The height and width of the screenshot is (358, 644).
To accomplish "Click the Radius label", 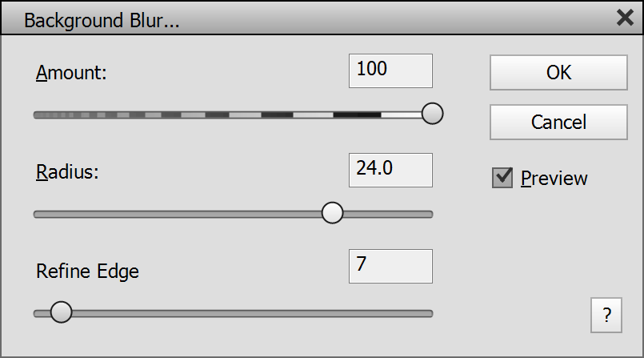I will click(x=67, y=171).
